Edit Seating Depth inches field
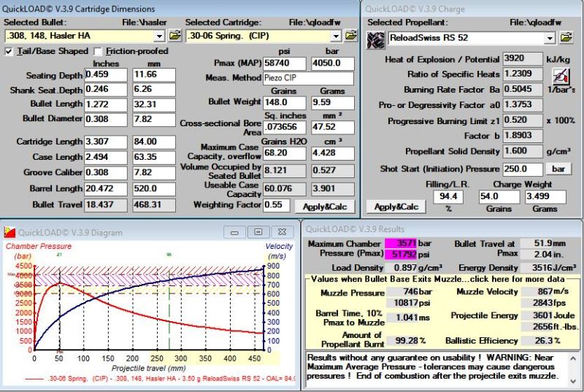Image resolution: width=584 pixels, height=392 pixels. coord(106,75)
